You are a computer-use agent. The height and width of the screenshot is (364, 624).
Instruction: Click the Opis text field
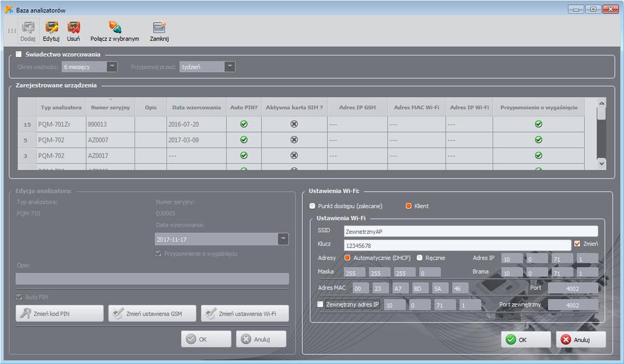152,279
